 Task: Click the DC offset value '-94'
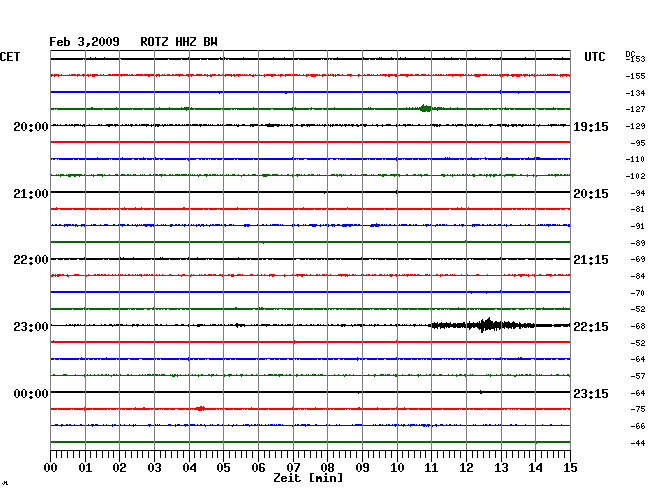[x=638, y=193]
